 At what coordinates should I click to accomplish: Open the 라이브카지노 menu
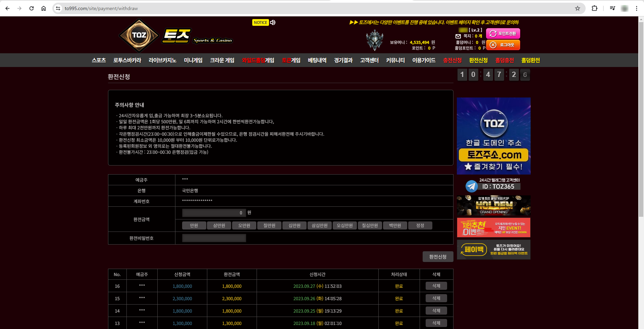pyautogui.click(x=162, y=60)
